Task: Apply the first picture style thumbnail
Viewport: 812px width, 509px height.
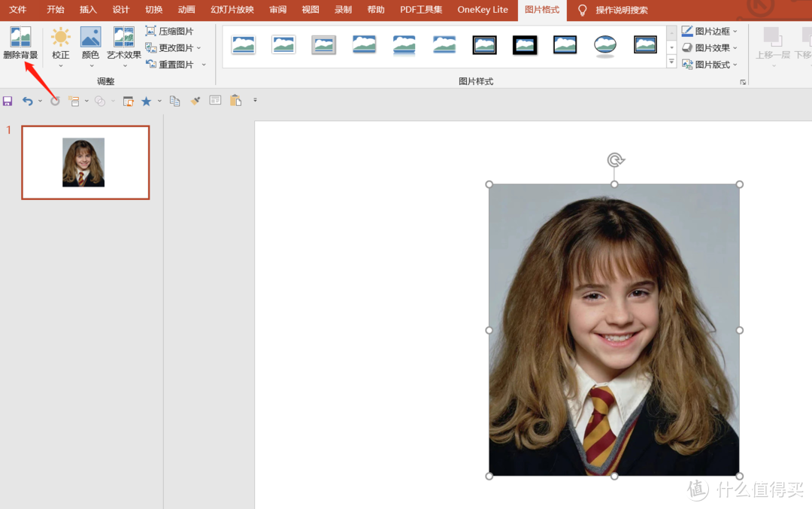Action: (244, 45)
